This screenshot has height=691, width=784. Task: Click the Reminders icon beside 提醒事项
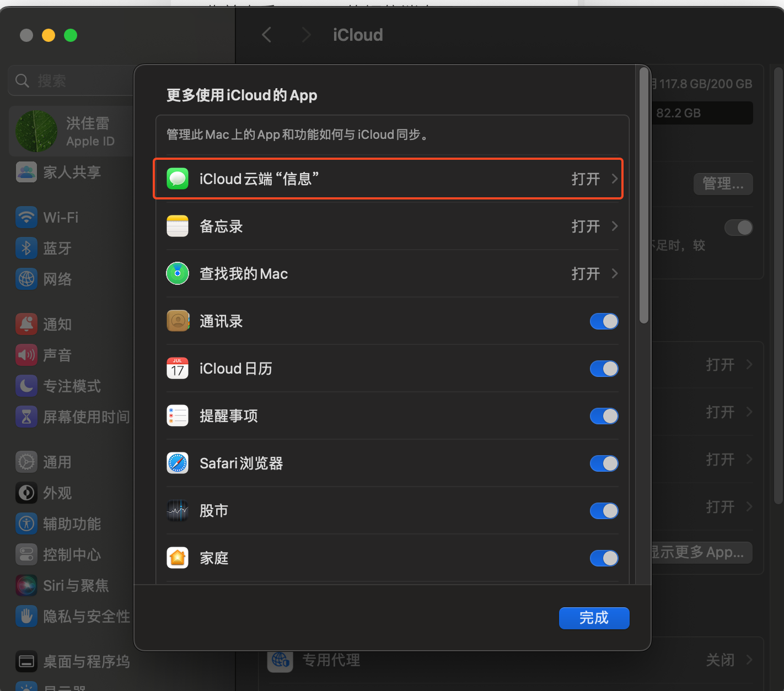point(178,415)
